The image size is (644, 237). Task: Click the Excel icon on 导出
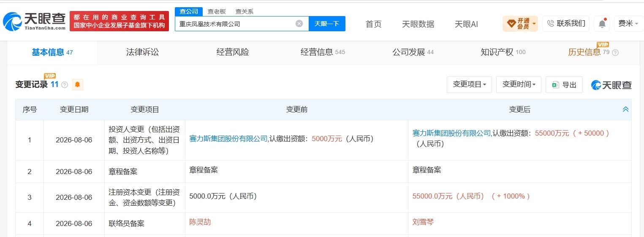[555, 84]
